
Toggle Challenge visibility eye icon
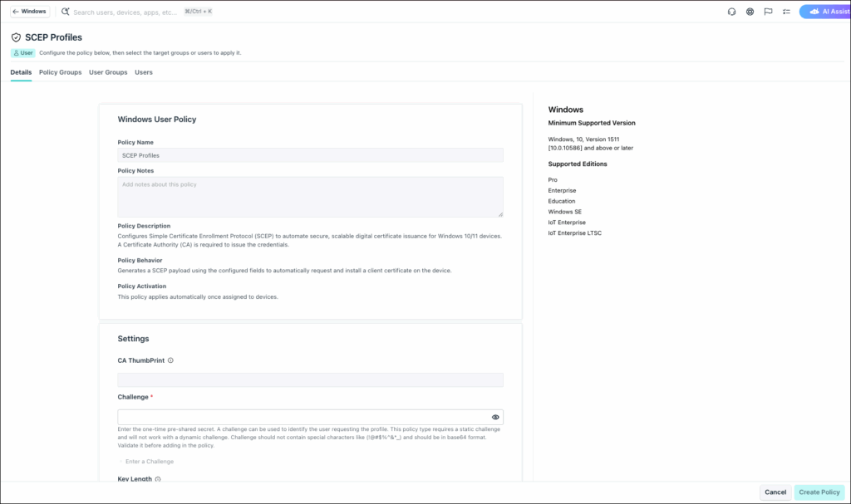pos(495,417)
